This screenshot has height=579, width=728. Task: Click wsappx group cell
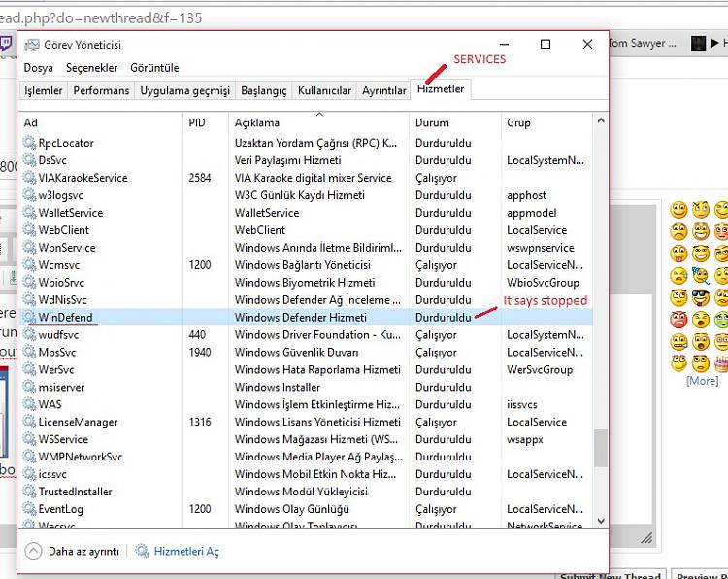(x=524, y=439)
